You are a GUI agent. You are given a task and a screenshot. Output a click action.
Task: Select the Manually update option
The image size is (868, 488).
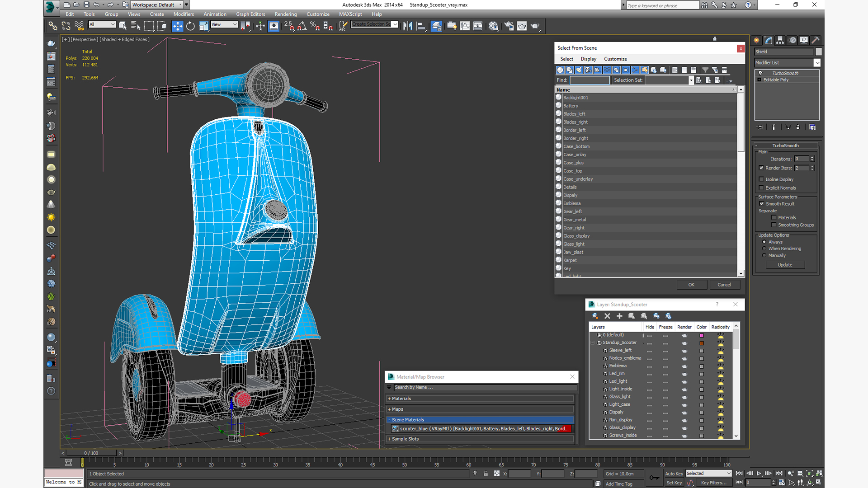point(764,255)
